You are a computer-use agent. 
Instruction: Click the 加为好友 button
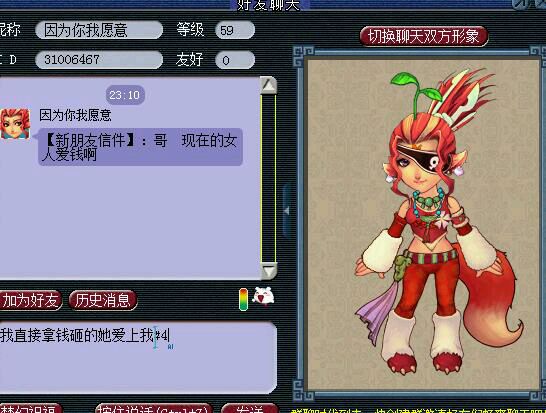pos(30,300)
